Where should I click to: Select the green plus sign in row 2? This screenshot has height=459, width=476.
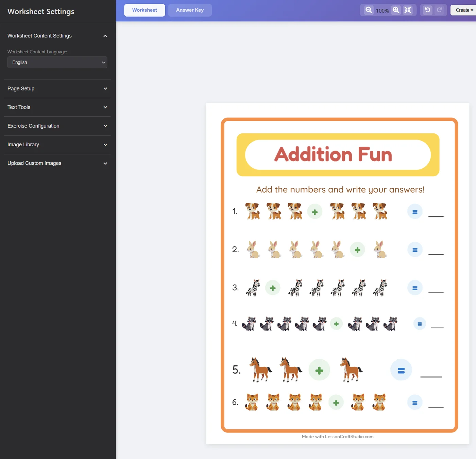point(357,250)
